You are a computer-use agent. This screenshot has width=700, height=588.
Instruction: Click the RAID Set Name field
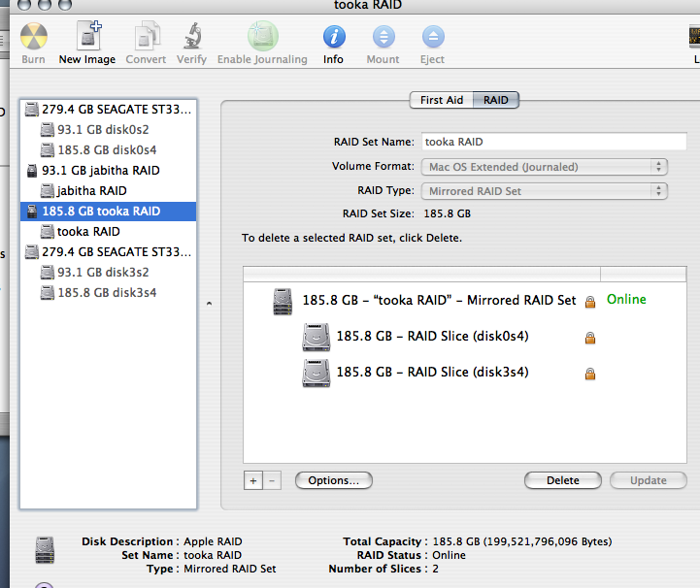pyautogui.click(x=553, y=142)
